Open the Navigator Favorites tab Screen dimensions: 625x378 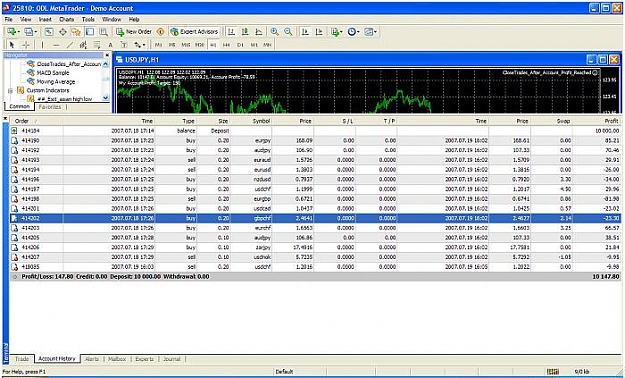click(x=50, y=107)
